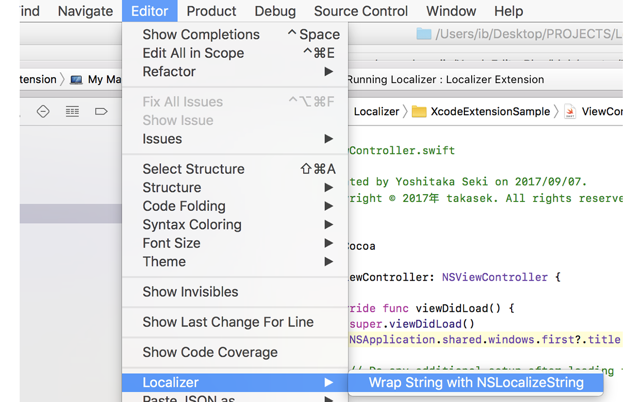Click the highlighted Editor menu
643x402 pixels.
150,11
